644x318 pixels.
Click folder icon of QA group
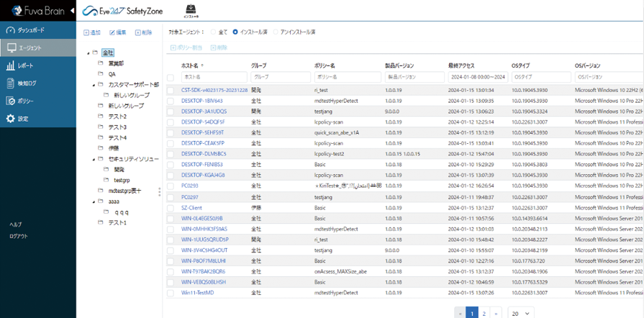point(100,74)
